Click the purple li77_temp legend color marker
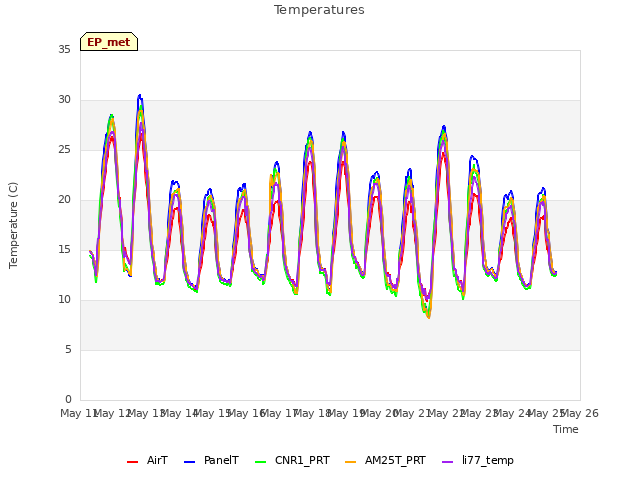640x480 pixels. [448, 462]
